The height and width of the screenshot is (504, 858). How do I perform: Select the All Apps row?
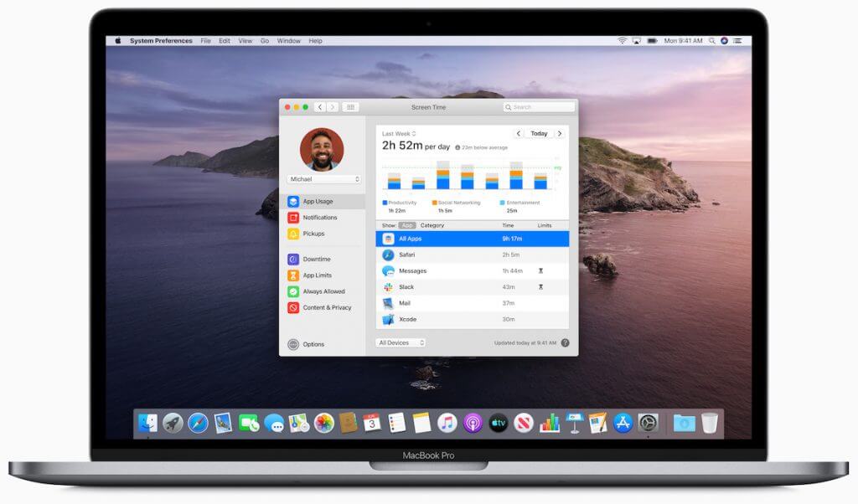[473, 239]
